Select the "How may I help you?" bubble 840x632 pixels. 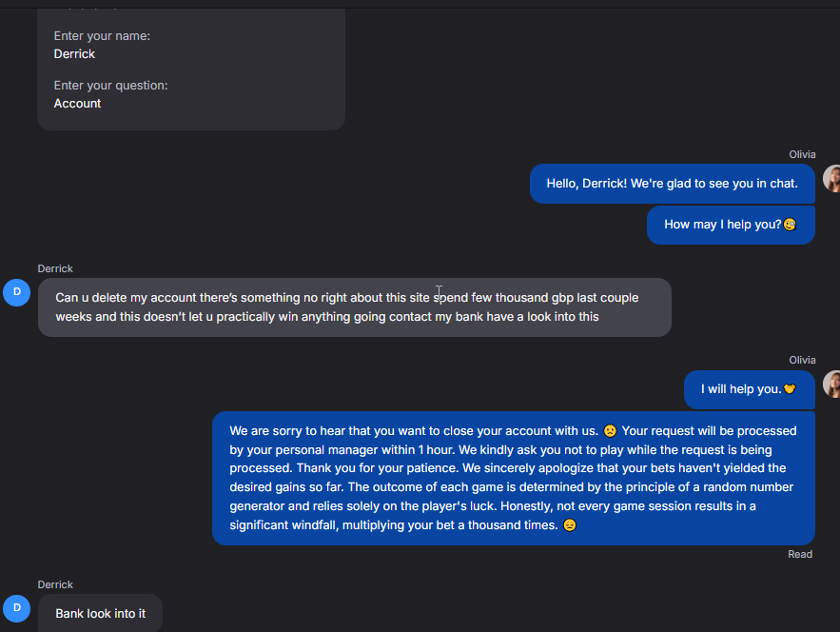pyautogui.click(x=723, y=225)
